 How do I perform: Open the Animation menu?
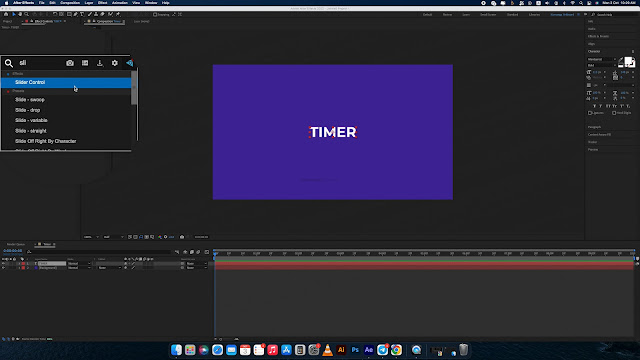coord(120,3)
